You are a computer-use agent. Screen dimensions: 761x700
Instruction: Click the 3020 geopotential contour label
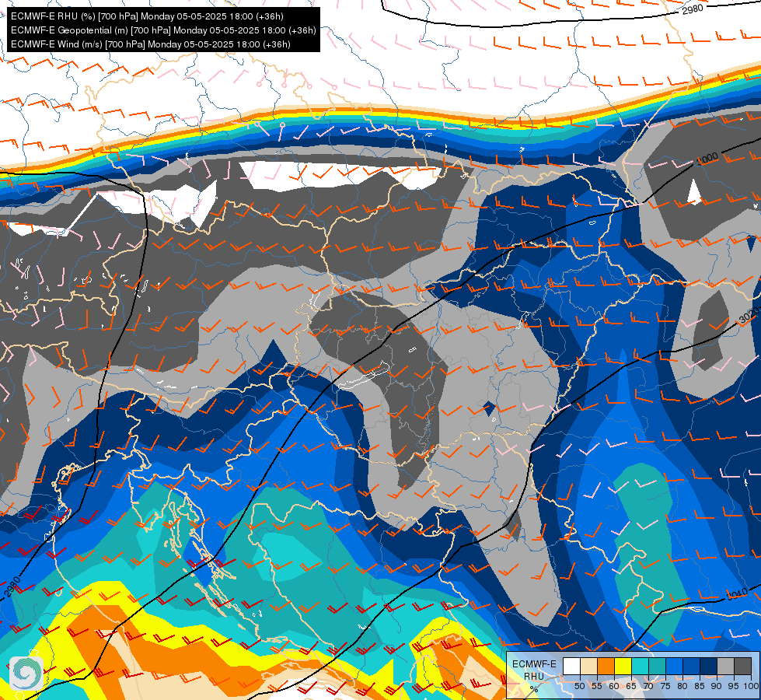click(x=749, y=316)
